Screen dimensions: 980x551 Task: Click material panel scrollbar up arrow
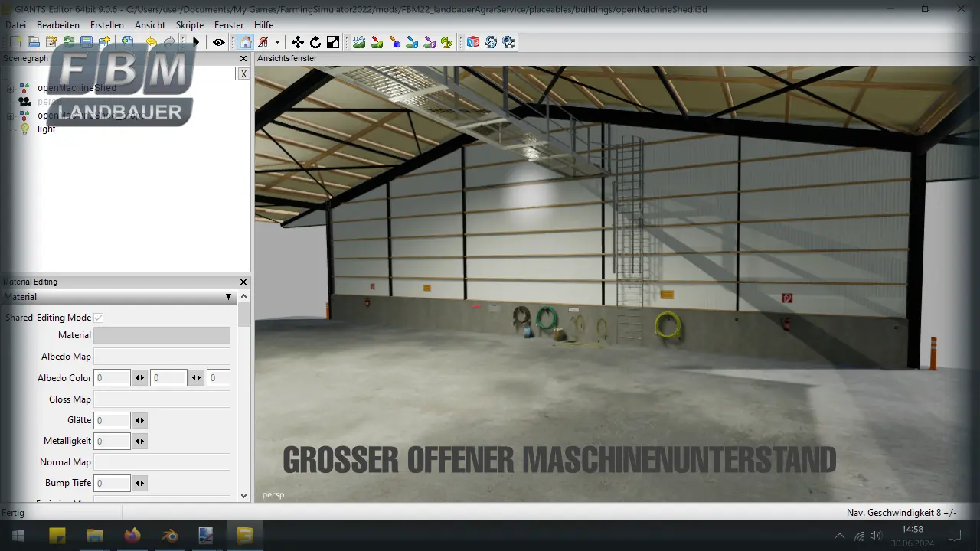click(244, 297)
